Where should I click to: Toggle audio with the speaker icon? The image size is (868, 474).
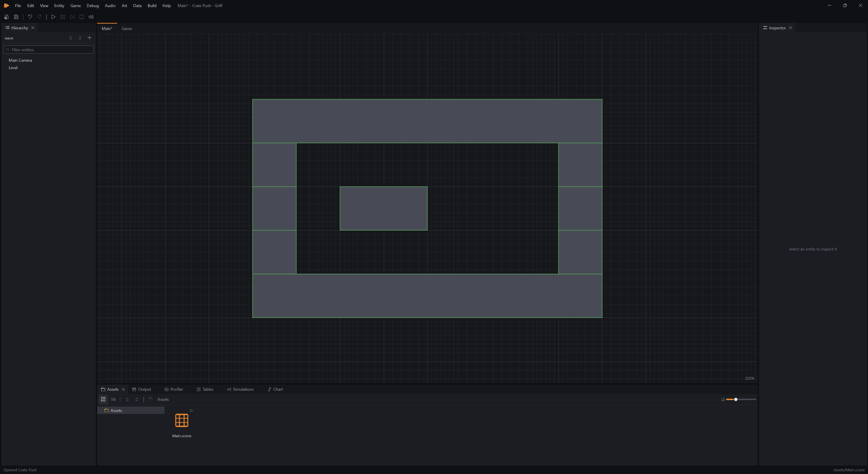91,17
